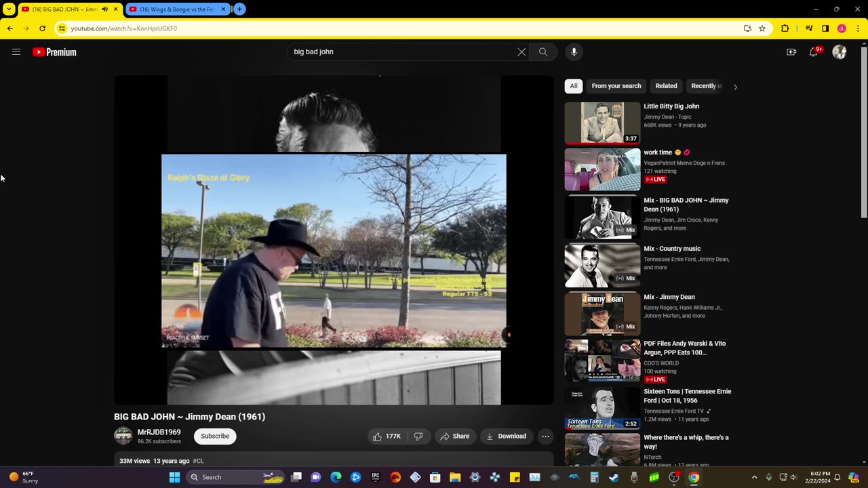Open the three-dot more actions button
Screen dimensions: 868x488
tap(545, 436)
